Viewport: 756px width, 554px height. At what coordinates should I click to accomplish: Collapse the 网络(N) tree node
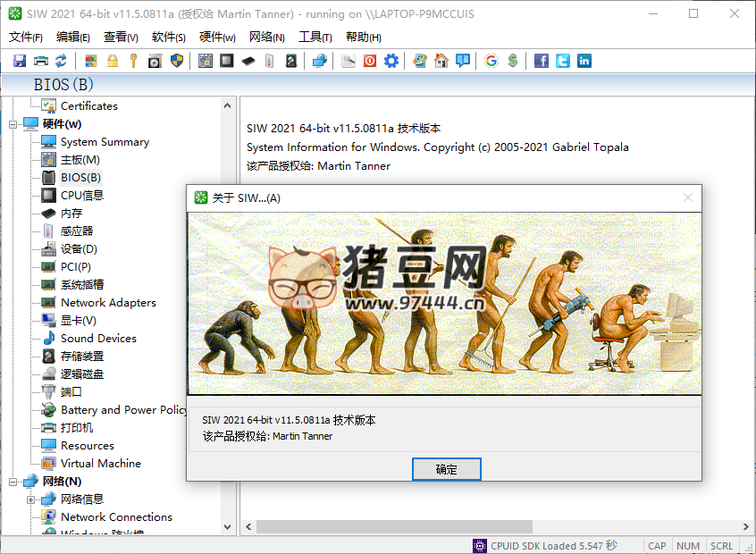point(13,482)
